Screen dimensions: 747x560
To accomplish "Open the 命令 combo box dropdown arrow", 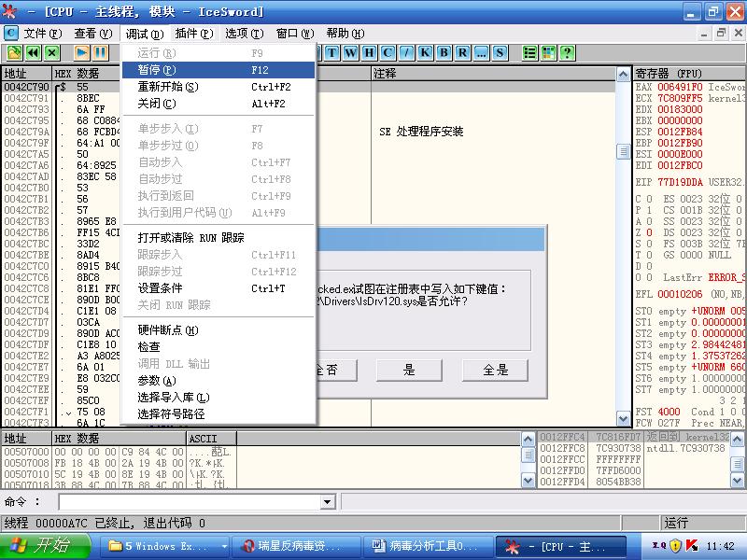I will (x=327, y=501).
